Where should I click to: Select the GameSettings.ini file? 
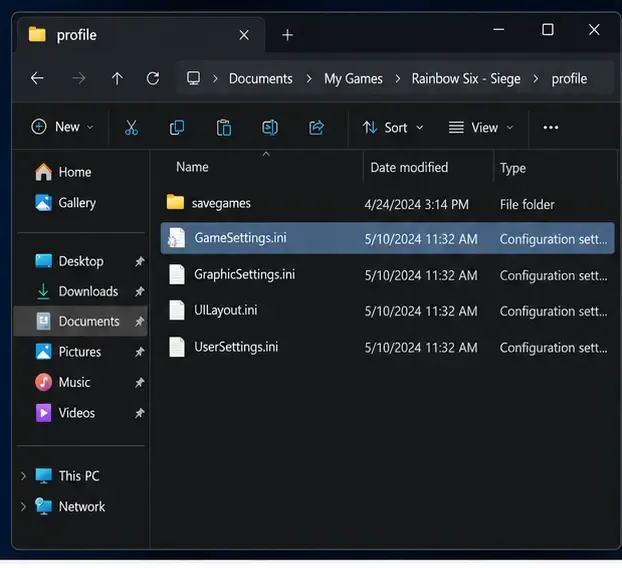[388, 238]
